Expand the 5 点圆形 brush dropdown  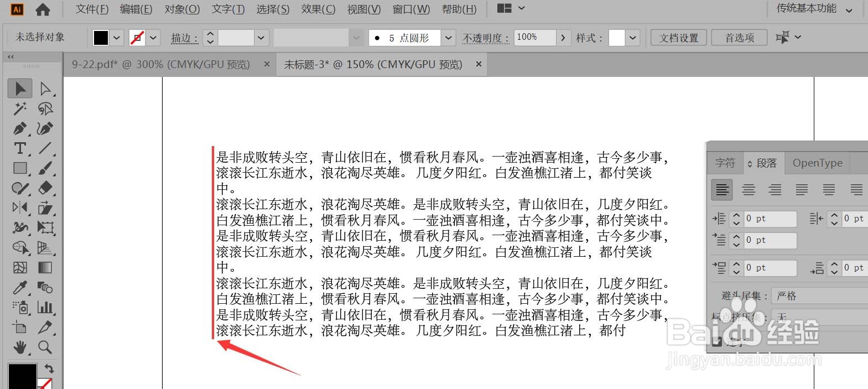click(x=449, y=38)
